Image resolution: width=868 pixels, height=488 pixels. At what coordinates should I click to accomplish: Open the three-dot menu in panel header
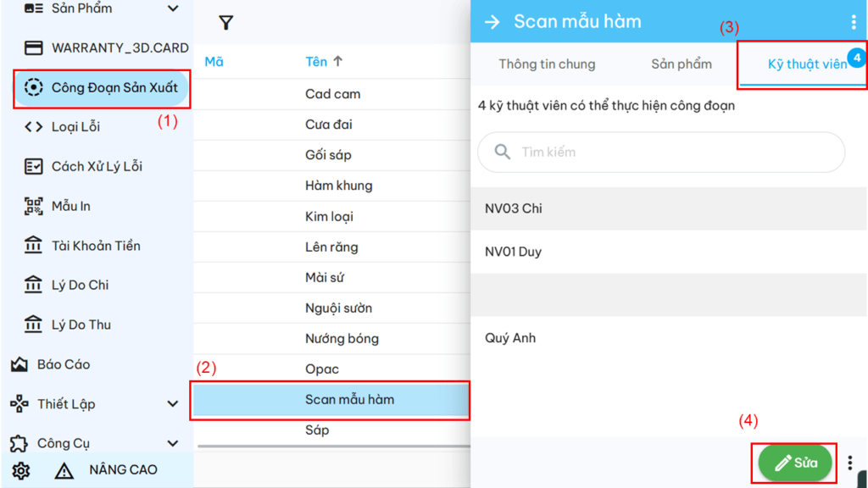click(x=854, y=22)
